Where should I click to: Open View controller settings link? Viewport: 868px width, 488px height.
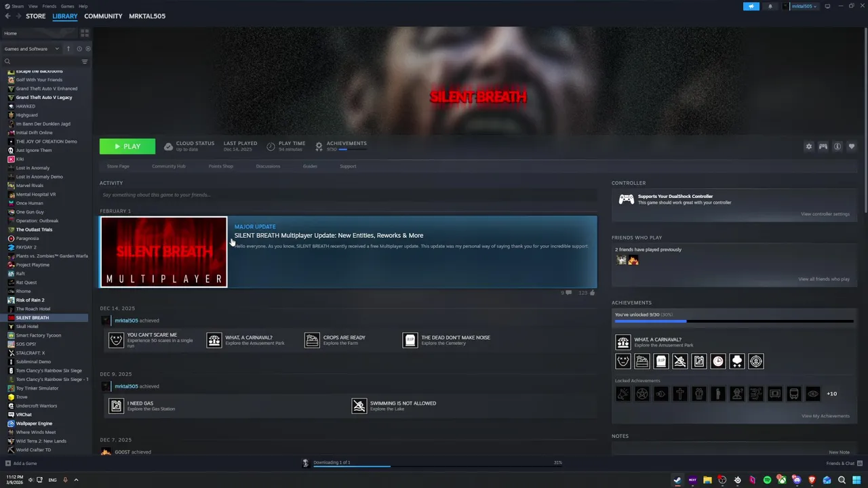pos(825,214)
